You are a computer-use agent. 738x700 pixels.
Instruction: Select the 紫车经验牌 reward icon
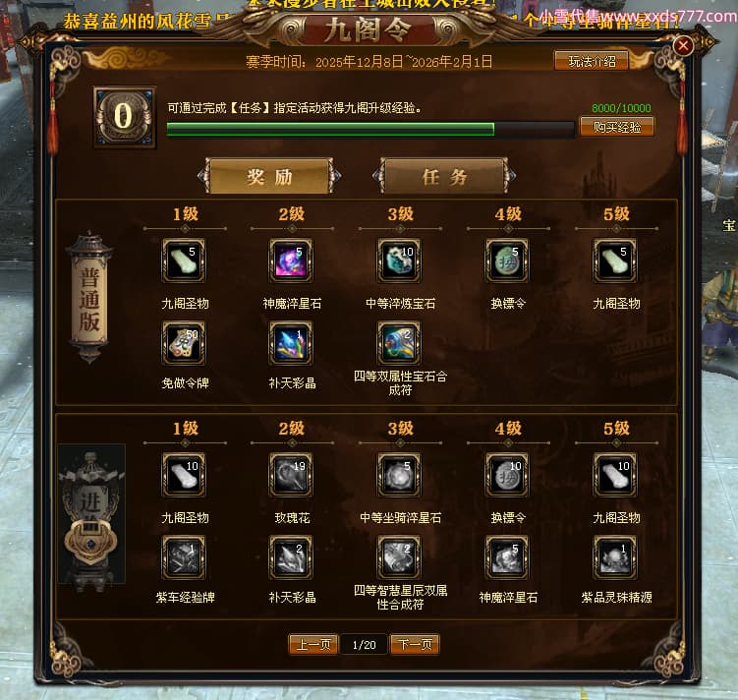point(184,557)
